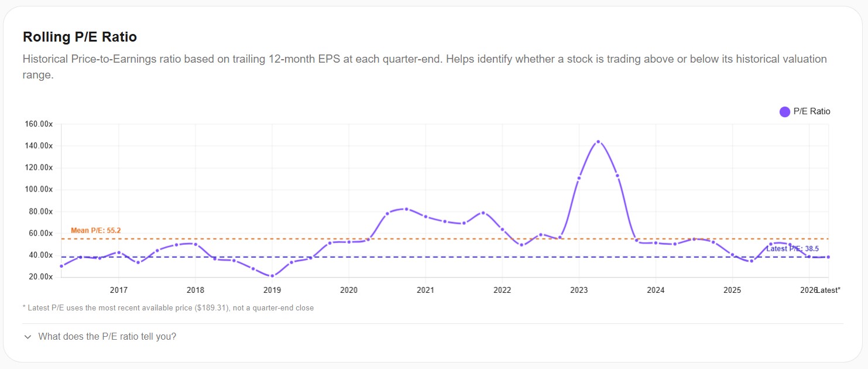Click the peak data point near 2023
This screenshot has height=369, width=868.
[x=599, y=141]
